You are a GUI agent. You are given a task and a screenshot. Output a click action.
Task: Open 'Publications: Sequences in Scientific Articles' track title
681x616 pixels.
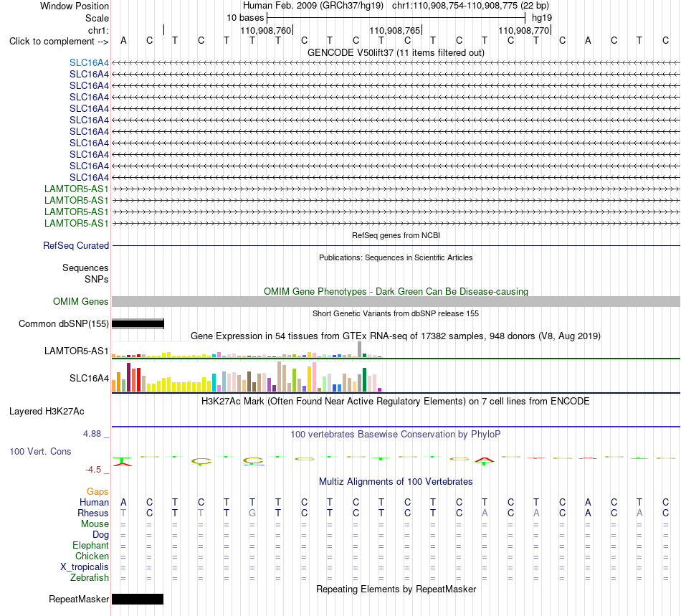click(x=396, y=257)
